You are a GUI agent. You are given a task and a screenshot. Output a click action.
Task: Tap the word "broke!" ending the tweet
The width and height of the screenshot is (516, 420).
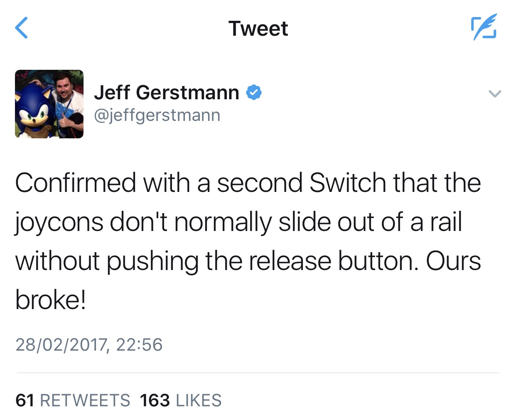click(x=51, y=300)
